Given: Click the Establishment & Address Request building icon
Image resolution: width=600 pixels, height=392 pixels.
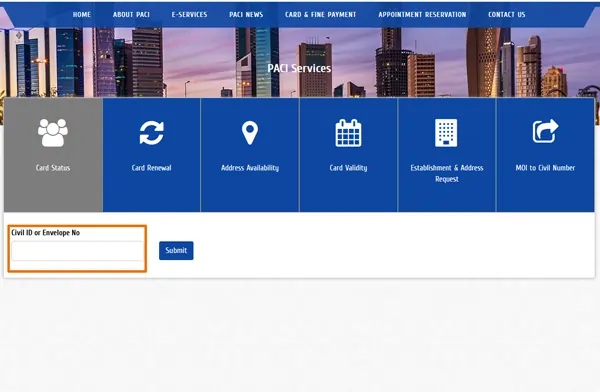Looking at the screenshot, I should 446,133.
